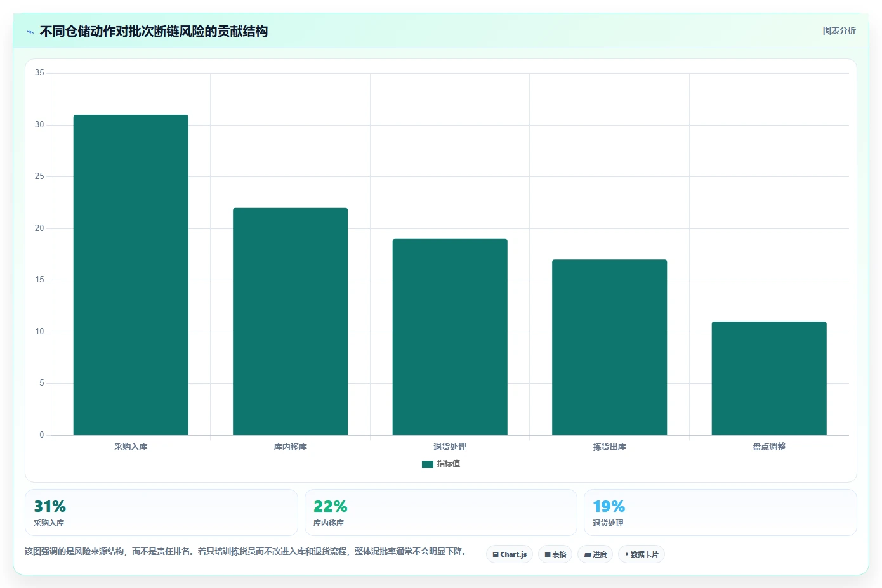Click the 拣货出库 bar in chart

[609, 347]
